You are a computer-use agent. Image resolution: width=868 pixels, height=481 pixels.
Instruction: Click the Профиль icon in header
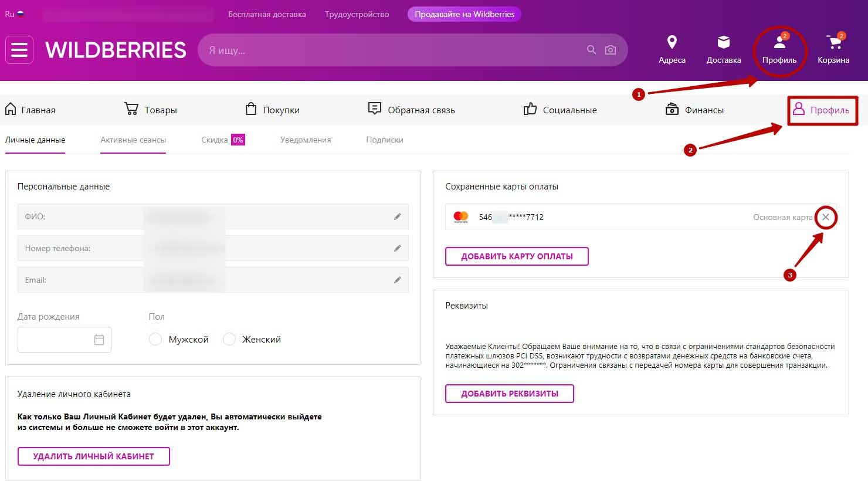click(779, 43)
